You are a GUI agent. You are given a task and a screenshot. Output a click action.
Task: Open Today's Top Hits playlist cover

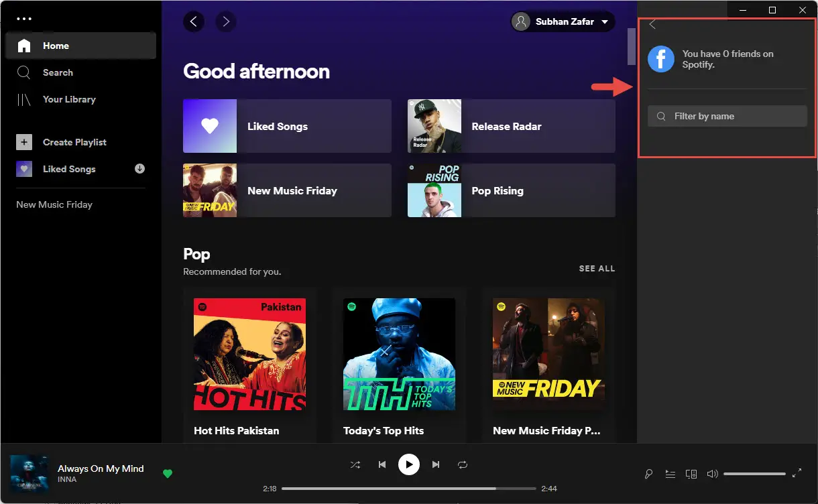(x=399, y=354)
